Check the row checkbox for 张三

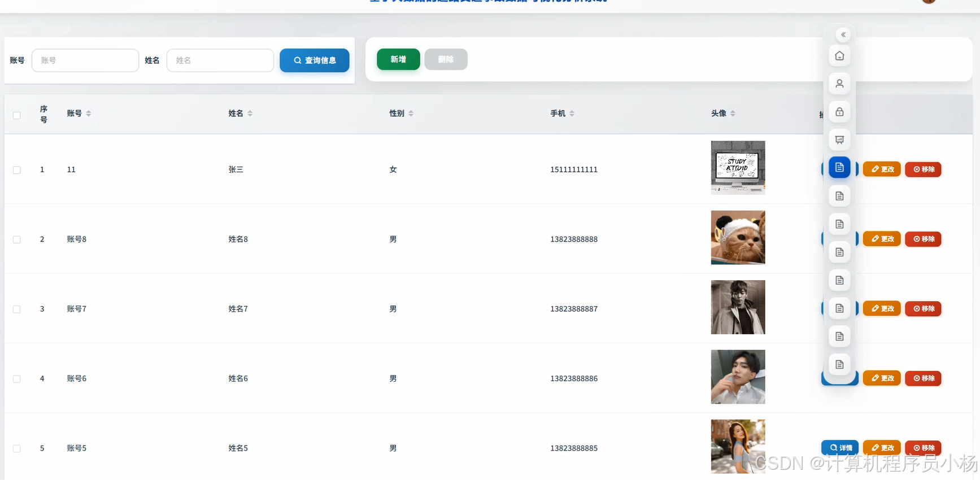(17, 170)
